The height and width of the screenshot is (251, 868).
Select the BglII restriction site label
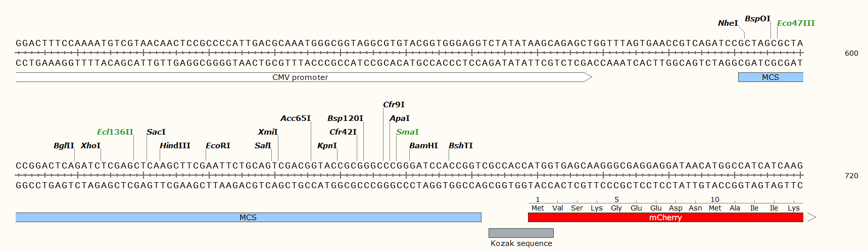(64, 146)
